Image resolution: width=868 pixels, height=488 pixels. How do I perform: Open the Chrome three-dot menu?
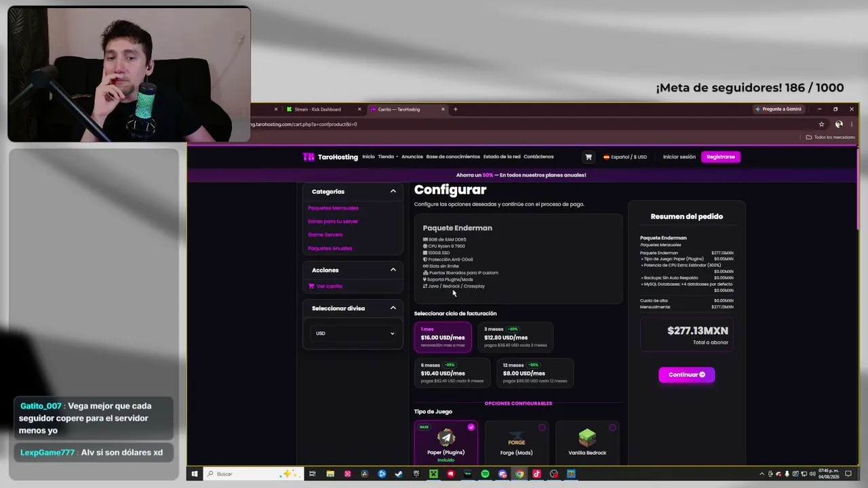(852, 124)
